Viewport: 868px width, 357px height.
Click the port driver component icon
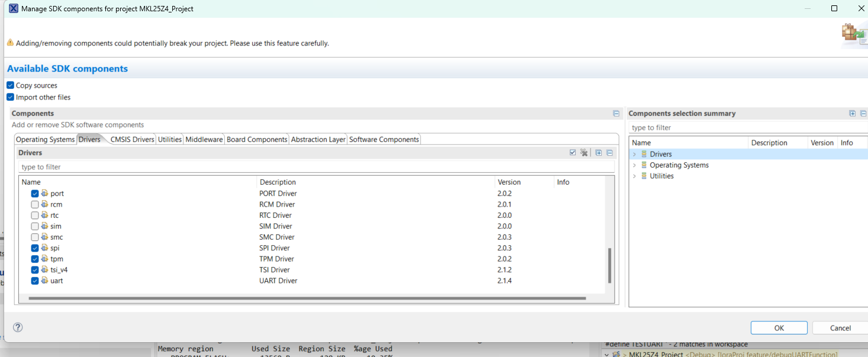44,194
